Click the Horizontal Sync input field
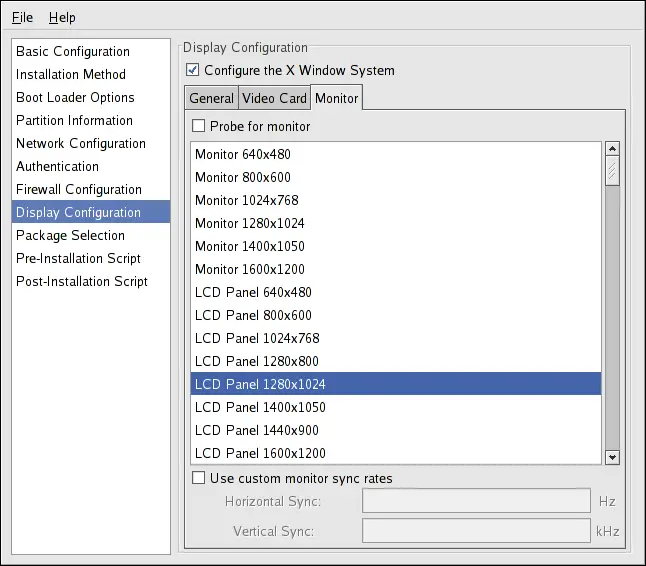 tap(476, 502)
